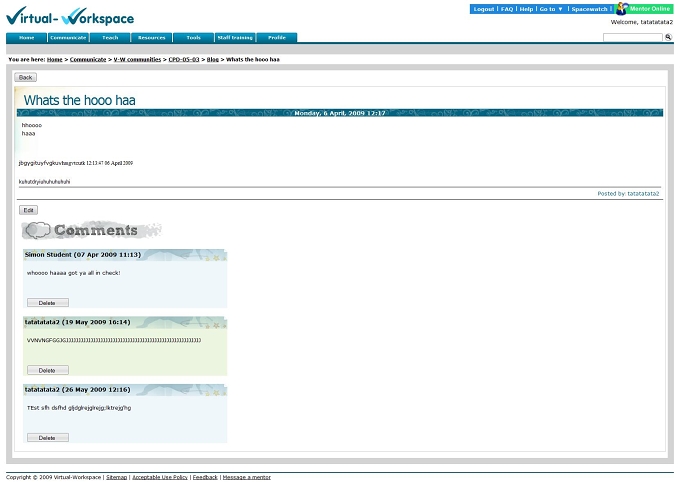Click the 'tatatatata2 (26 May 2009 12:16)' header

[x=78, y=390]
